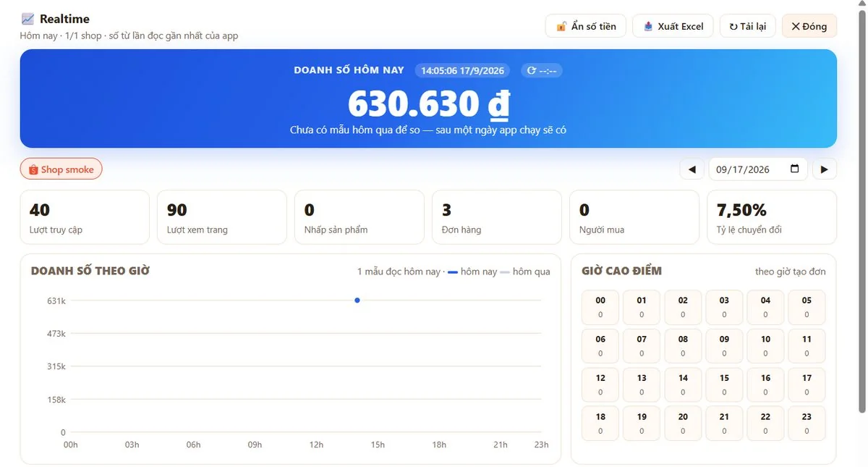Open the calendar picker icon in the date field
Screen dimensions: 868x467
[x=795, y=169]
